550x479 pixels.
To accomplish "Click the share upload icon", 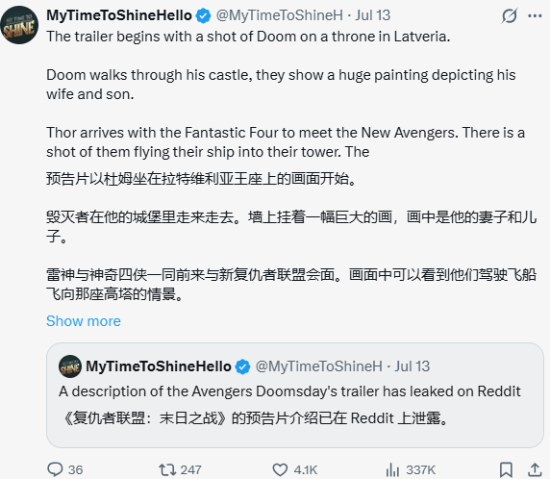I will 534,470.
